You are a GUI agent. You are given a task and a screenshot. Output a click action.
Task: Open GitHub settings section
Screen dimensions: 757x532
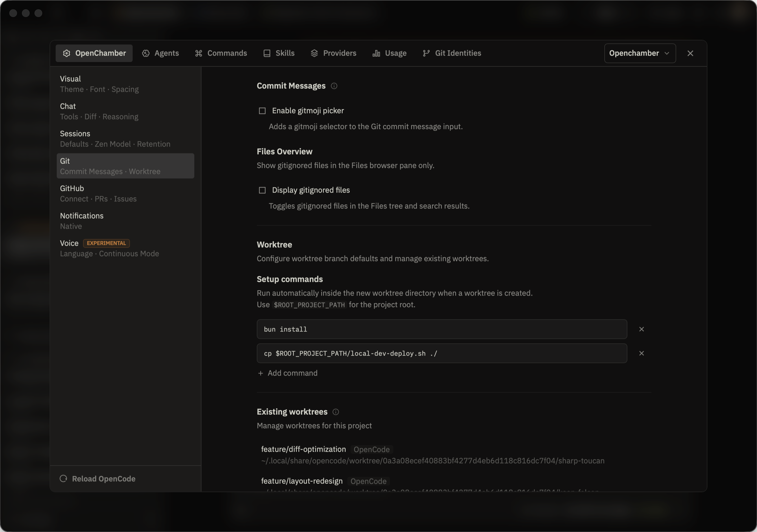tap(125, 193)
